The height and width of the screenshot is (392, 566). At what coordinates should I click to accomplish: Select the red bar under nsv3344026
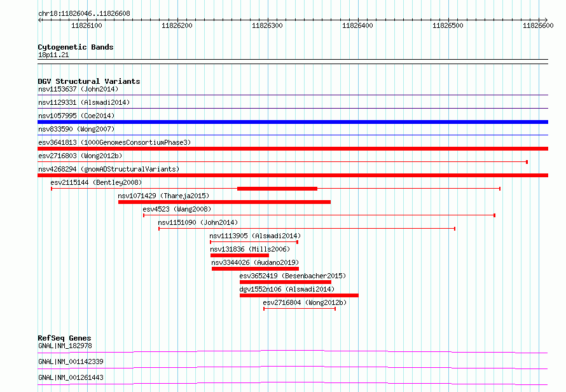[255, 269]
